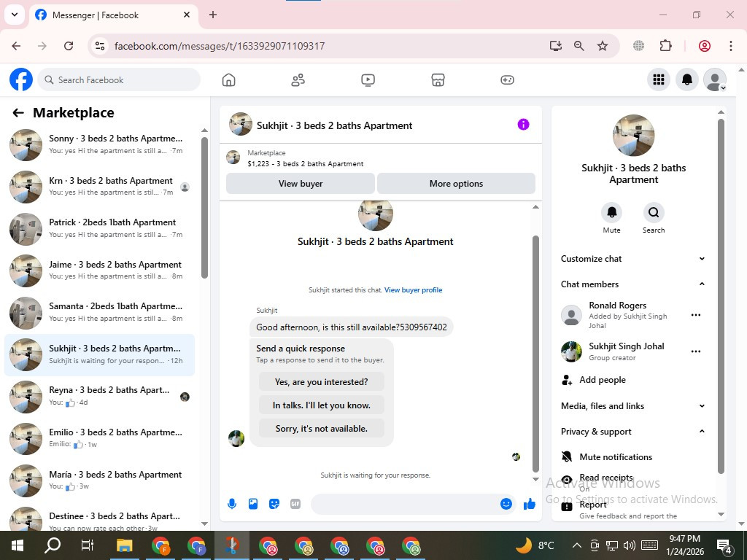The width and height of the screenshot is (747, 560).
Task: Send quick reply 'In talks. I'll let you know.'
Action: pyautogui.click(x=322, y=405)
